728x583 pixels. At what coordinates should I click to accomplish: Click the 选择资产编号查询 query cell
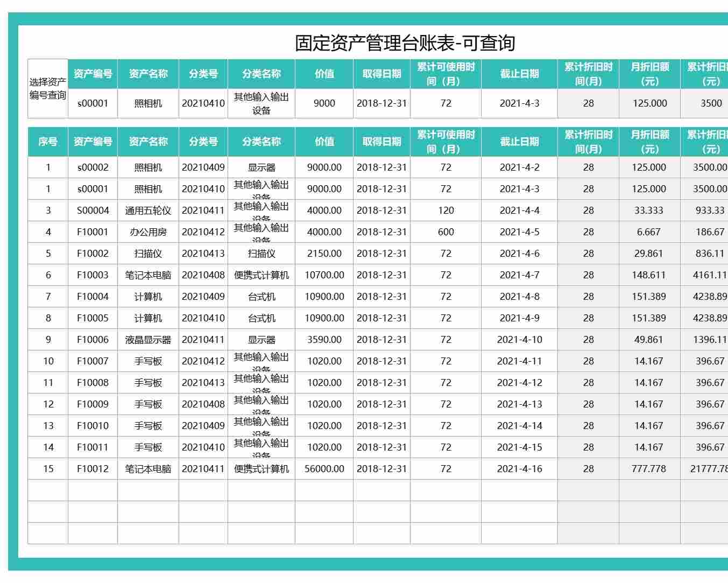(47, 88)
